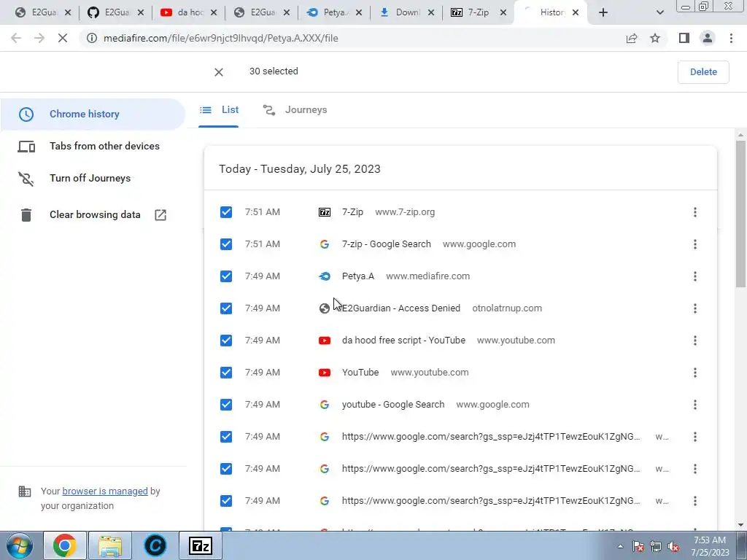Open 7-Zip from the taskbar

point(201,545)
